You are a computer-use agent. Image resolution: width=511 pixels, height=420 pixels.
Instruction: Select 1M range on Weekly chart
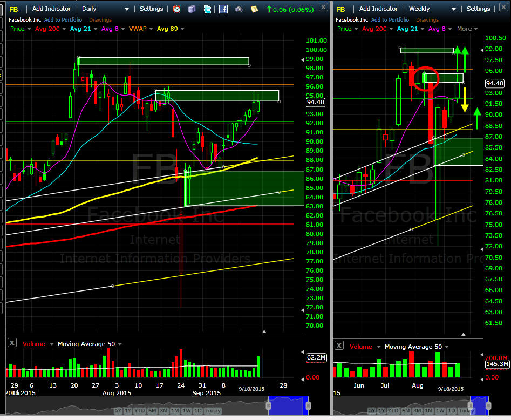click(428, 410)
